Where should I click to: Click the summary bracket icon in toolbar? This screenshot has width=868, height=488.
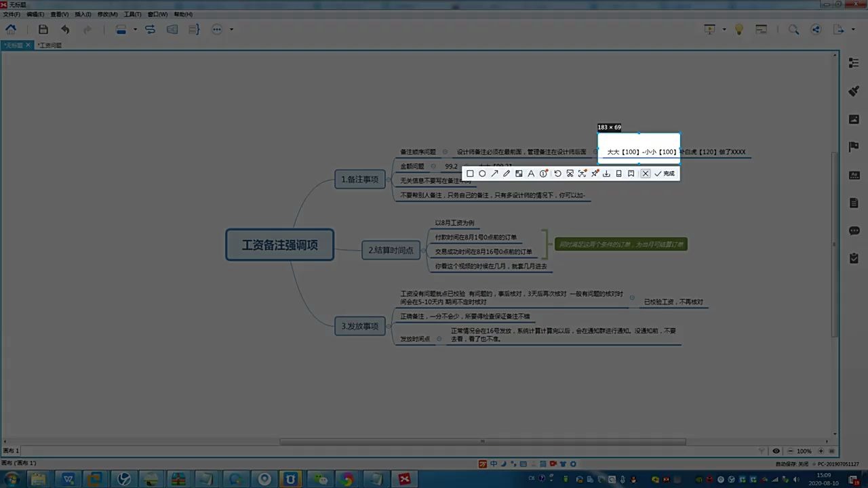pyautogui.click(x=194, y=29)
